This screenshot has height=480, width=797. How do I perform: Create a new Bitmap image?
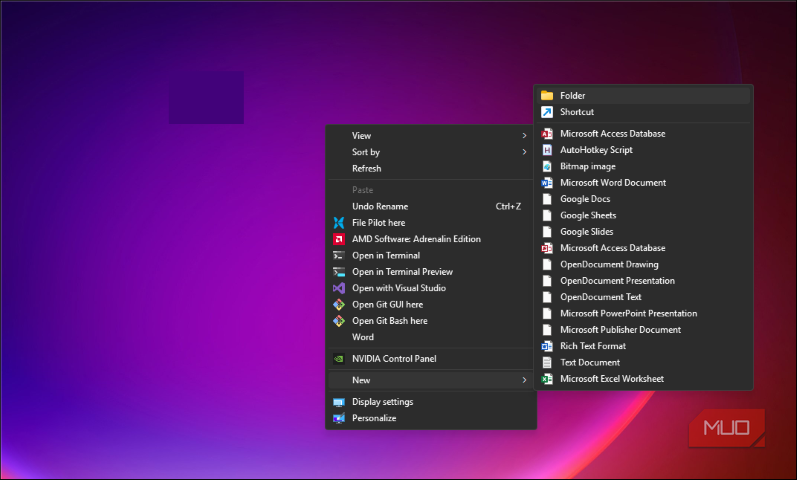[643, 166]
